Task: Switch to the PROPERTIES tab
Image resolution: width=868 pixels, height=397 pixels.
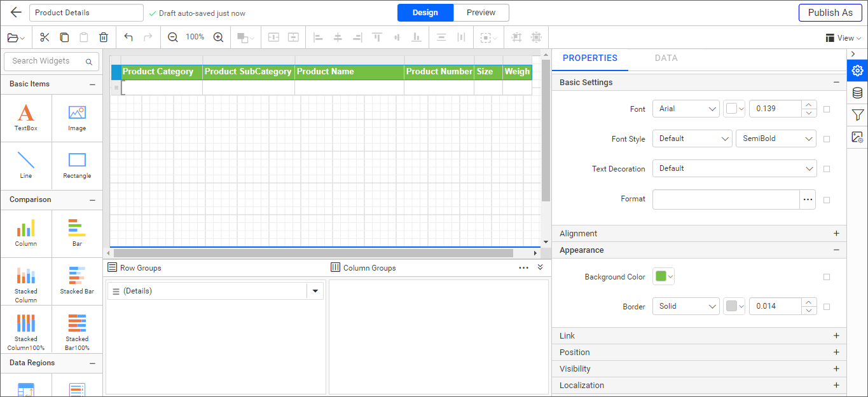Action: (590, 58)
